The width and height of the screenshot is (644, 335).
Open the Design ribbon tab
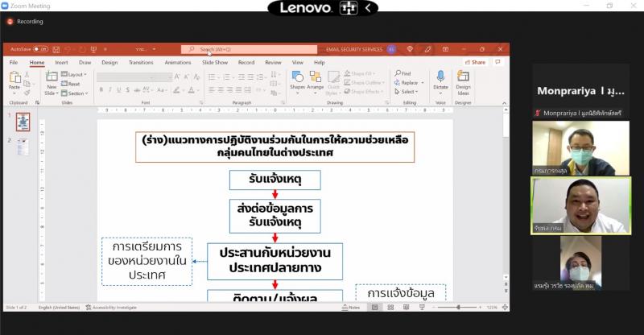pyautogui.click(x=109, y=63)
